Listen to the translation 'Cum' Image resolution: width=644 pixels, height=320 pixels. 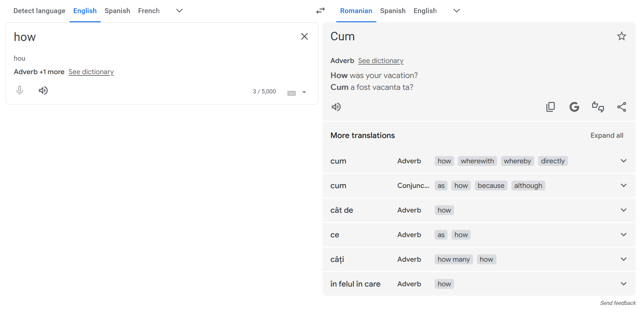point(336,107)
